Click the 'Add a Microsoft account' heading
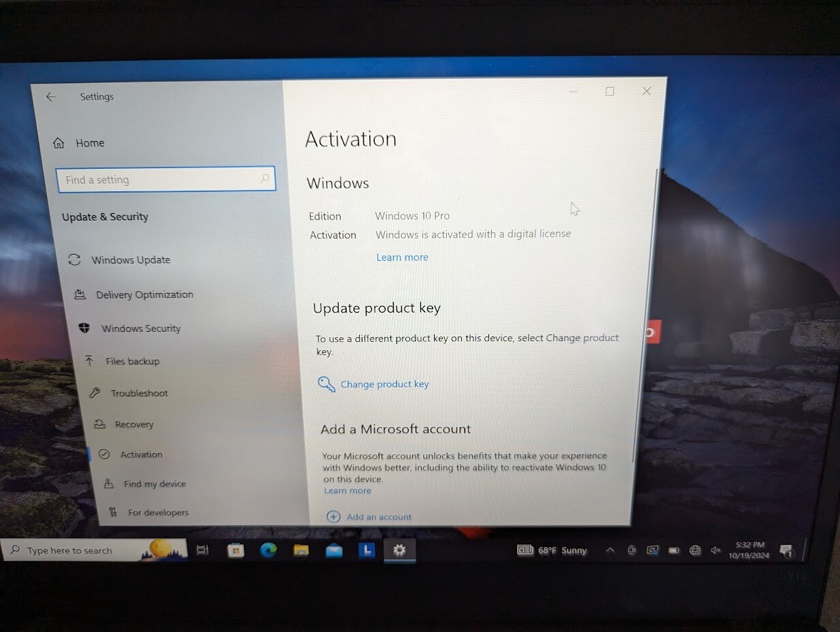840x632 pixels. click(x=396, y=429)
